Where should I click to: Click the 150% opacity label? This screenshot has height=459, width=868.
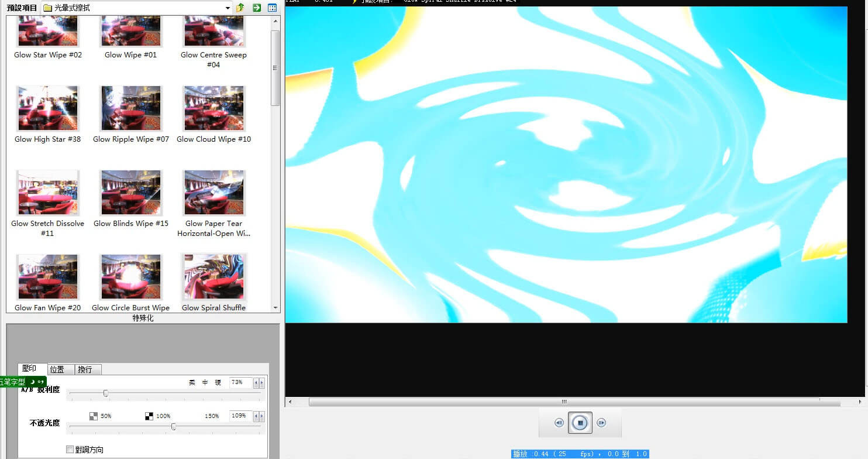212,416
